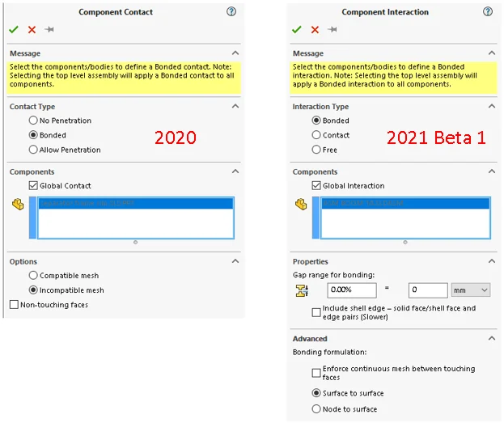The height and width of the screenshot is (423, 504).
Task: Select highlighted item in Component Contact list
Action: 135,204
